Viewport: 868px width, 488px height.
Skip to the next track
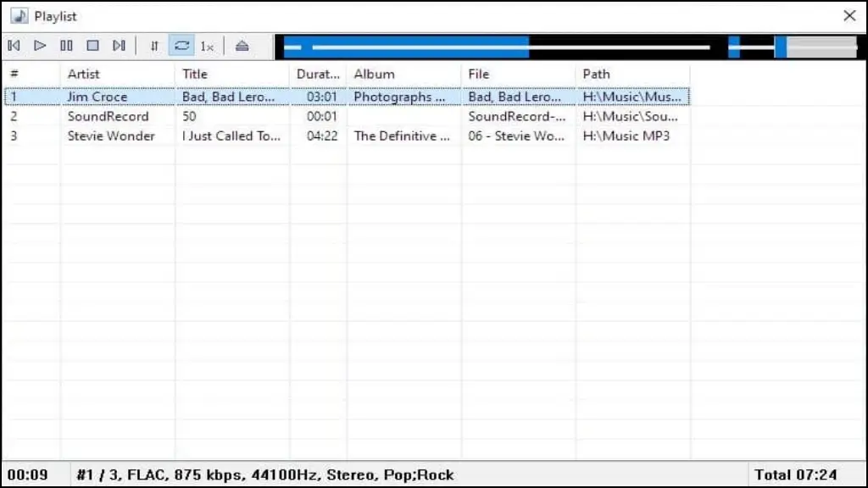point(119,46)
